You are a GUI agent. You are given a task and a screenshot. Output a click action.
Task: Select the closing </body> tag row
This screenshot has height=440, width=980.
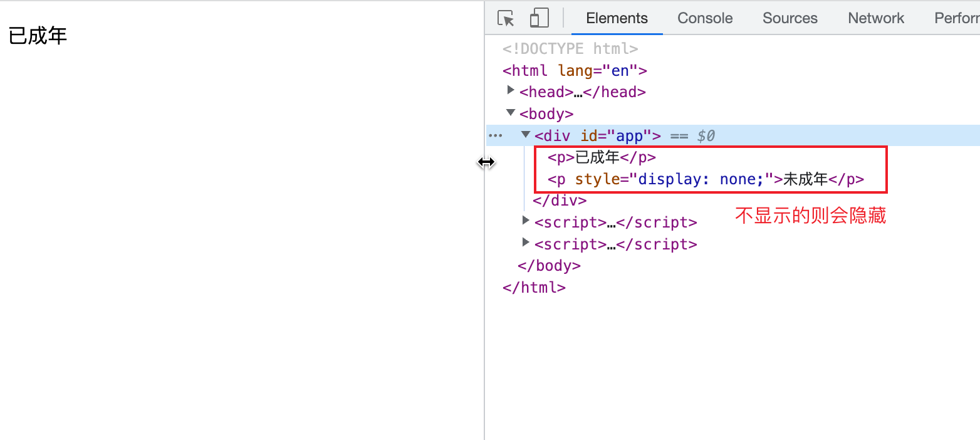[549, 266]
